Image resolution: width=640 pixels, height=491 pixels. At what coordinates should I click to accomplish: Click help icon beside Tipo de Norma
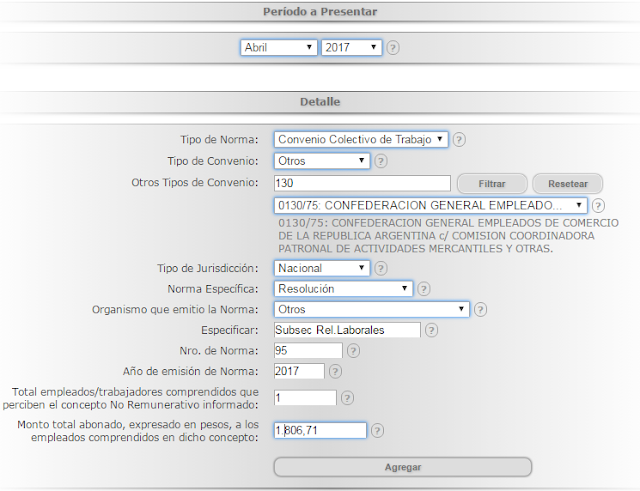click(x=459, y=140)
